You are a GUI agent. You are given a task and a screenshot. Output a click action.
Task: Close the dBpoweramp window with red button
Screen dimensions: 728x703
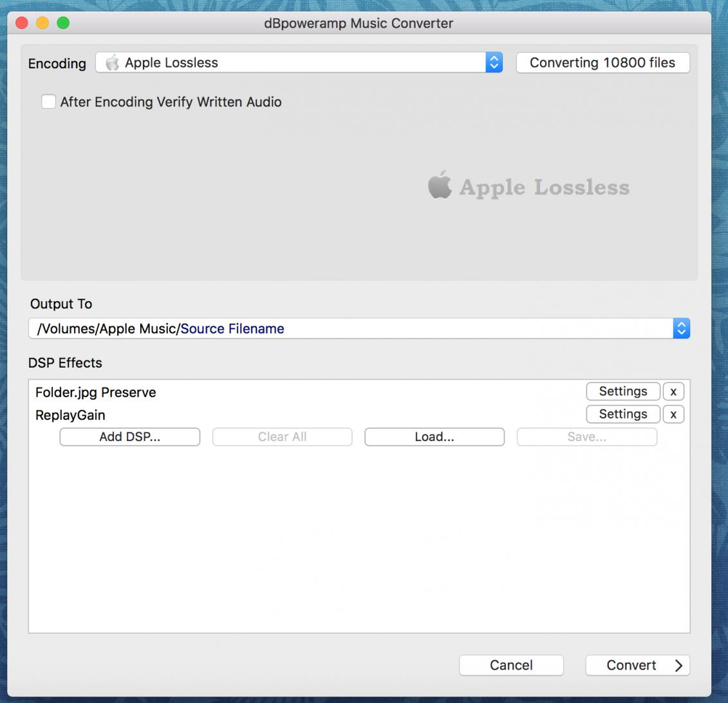pyautogui.click(x=22, y=23)
